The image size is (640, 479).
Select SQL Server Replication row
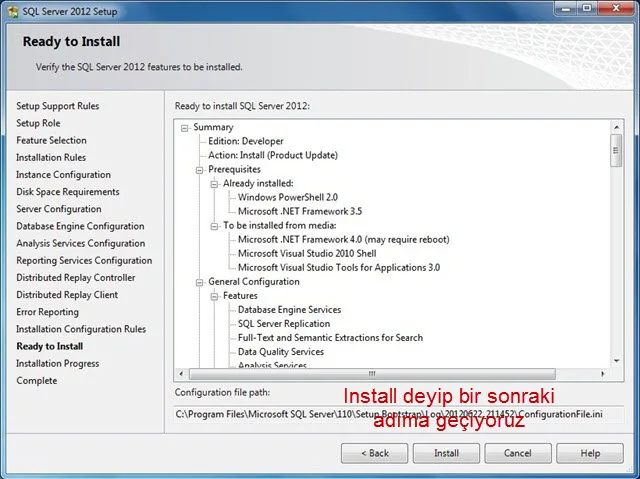(x=284, y=324)
